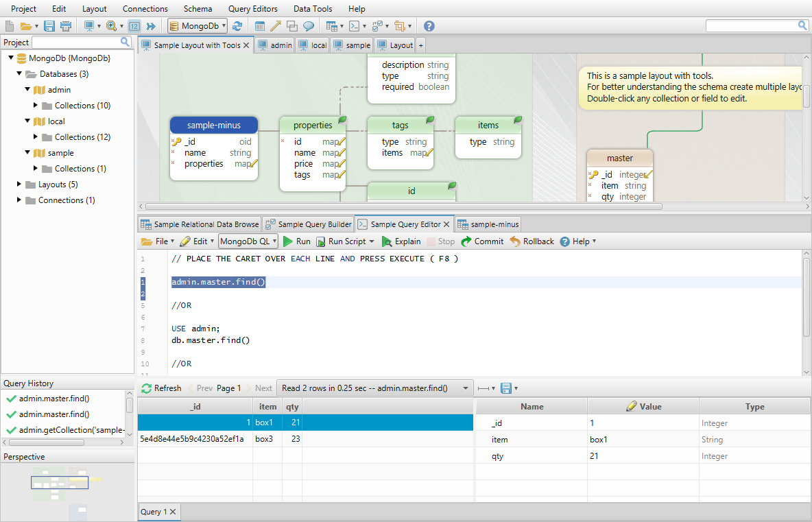Expand Collections (1) under sample
812x522 pixels.
[35, 168]
